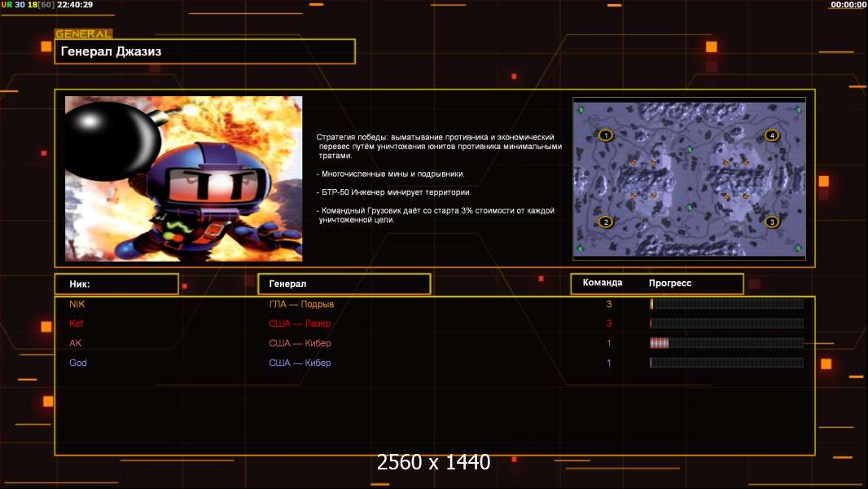Click the 'Прогресс' column header
Screen dimensions: 868x489
tap(670, 283)
